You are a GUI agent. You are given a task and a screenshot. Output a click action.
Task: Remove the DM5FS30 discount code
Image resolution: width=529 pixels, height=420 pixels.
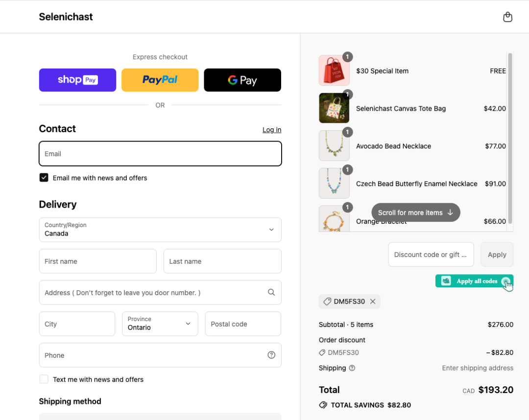373,302
